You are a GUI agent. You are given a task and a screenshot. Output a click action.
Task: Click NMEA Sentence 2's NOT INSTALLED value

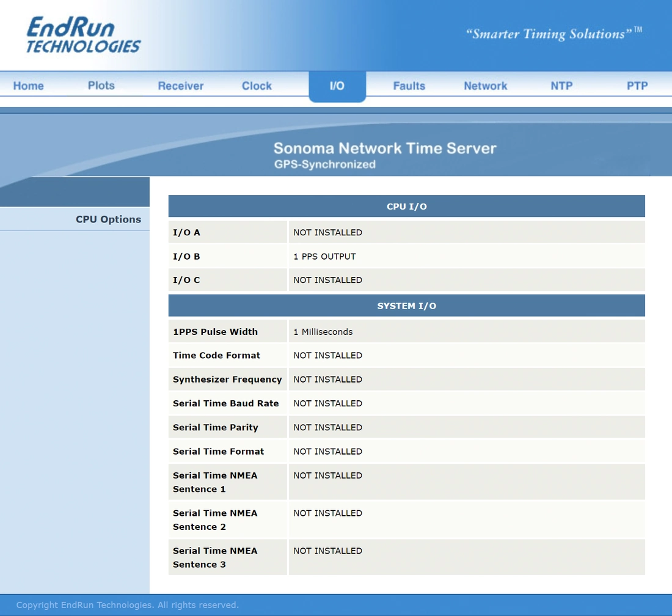328,513
